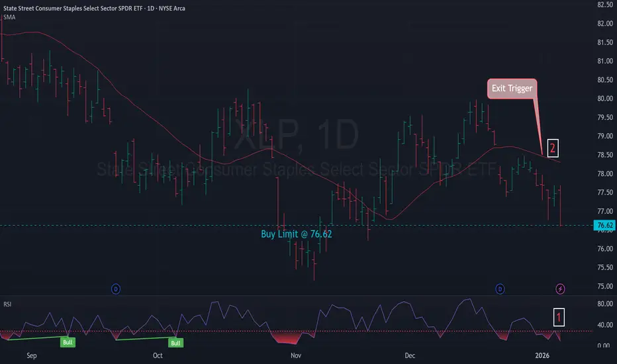Screen dimensions: 617x364
Task: Click the Dec label on the time axis
Action: (410, 355)
